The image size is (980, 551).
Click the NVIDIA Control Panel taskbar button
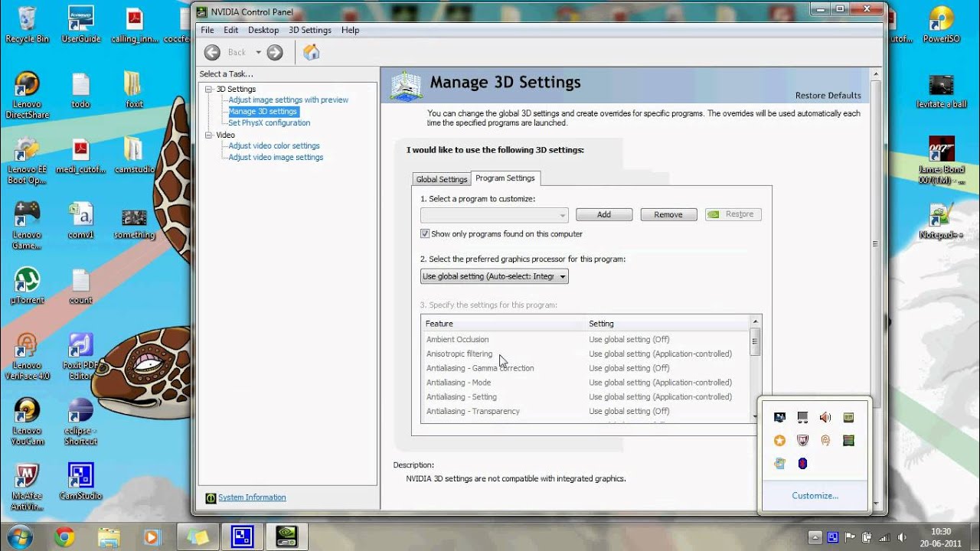click(286, 537)
